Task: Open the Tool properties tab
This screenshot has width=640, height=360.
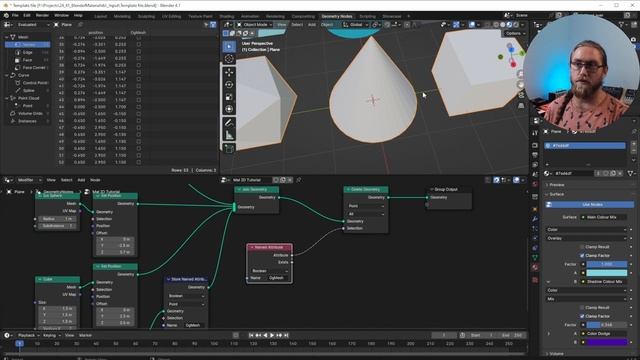Action: tap(536, 133)
